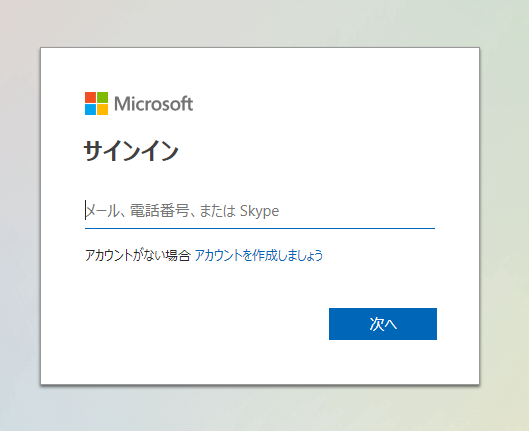The height and width of the screenshot is (431, 529).
Task: Click the gradient background outside the dialog
Action: pos(20,216)
